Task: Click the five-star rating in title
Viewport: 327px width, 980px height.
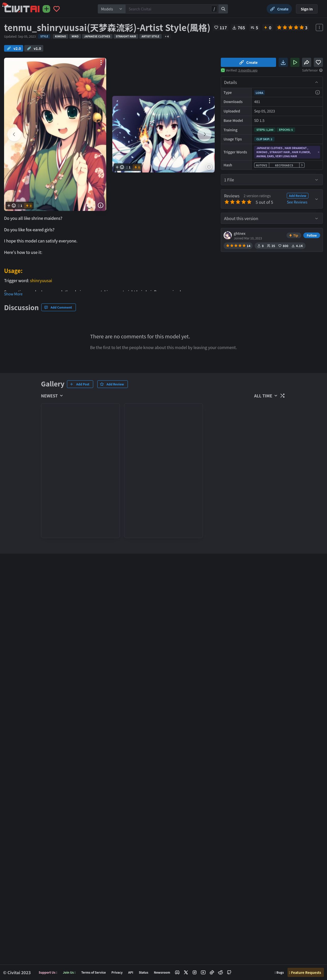Action: click(292, 27)
